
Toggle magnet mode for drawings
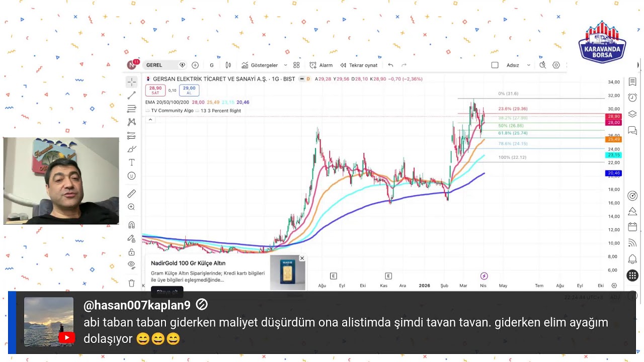tap(131, 225)
